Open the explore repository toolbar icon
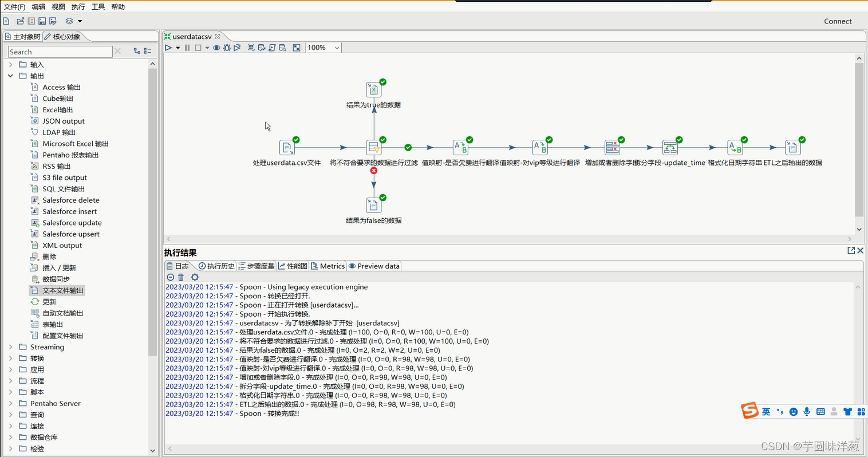 point(31,21)
